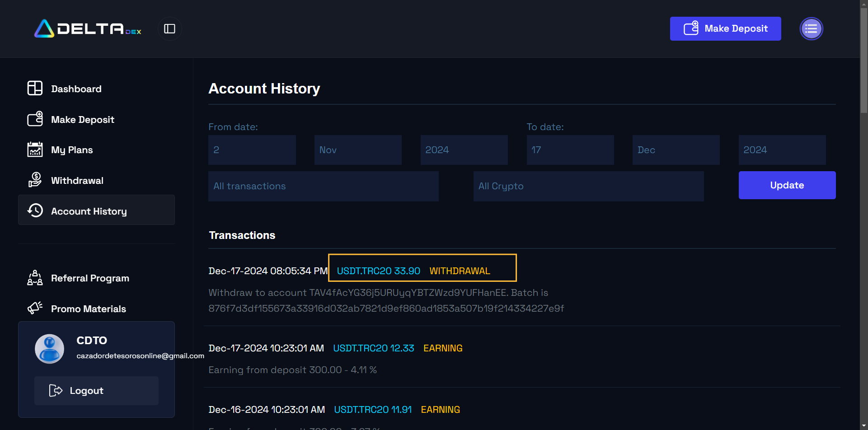This screenshot has width=868, height=430.
Task: Click the Dashboard grid icon
Action: (35, 89)
